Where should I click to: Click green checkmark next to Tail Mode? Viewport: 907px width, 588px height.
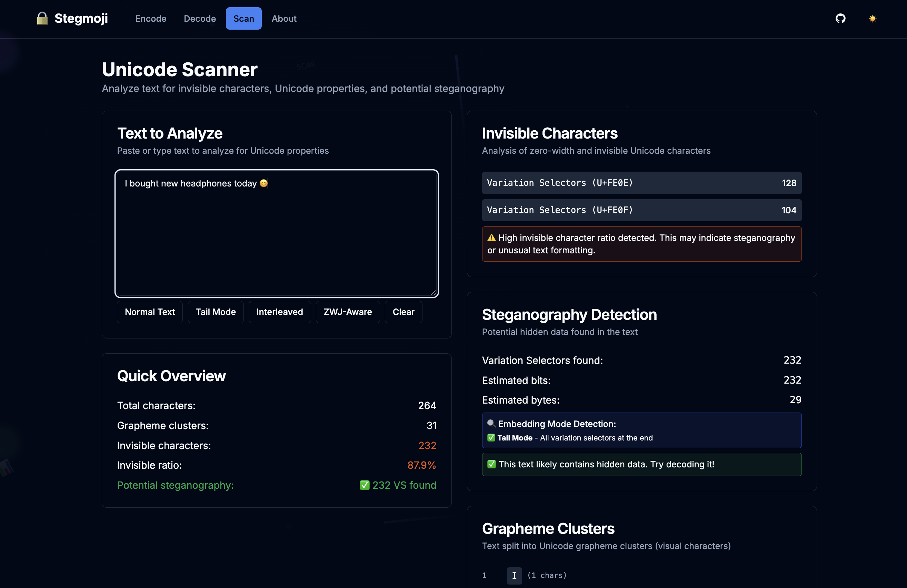coord(491,438)
